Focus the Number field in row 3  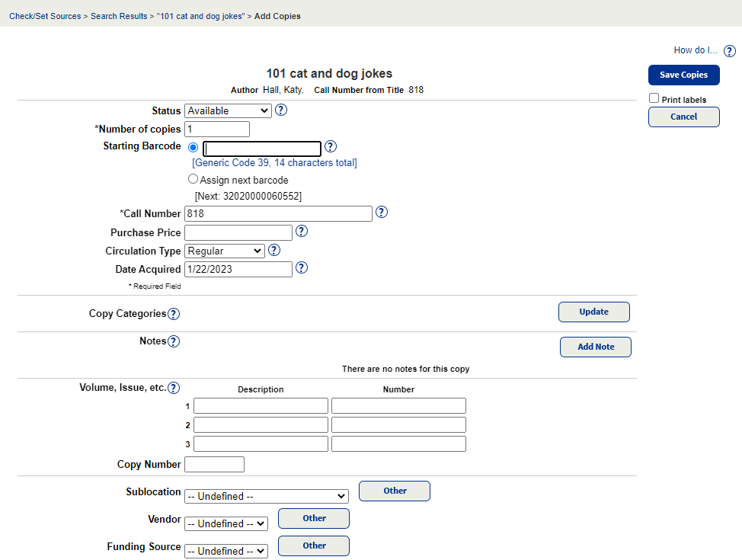[x=399, y=443]
